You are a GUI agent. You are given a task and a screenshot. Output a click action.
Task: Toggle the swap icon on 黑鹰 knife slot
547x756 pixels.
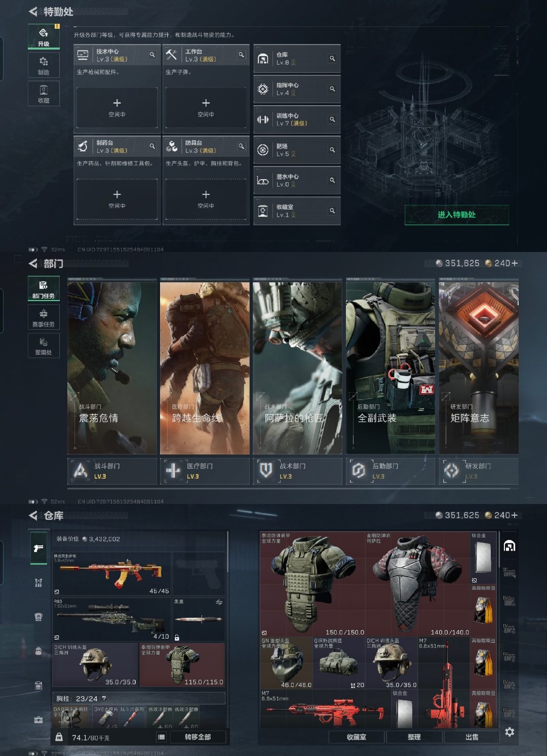click(219, 602)
